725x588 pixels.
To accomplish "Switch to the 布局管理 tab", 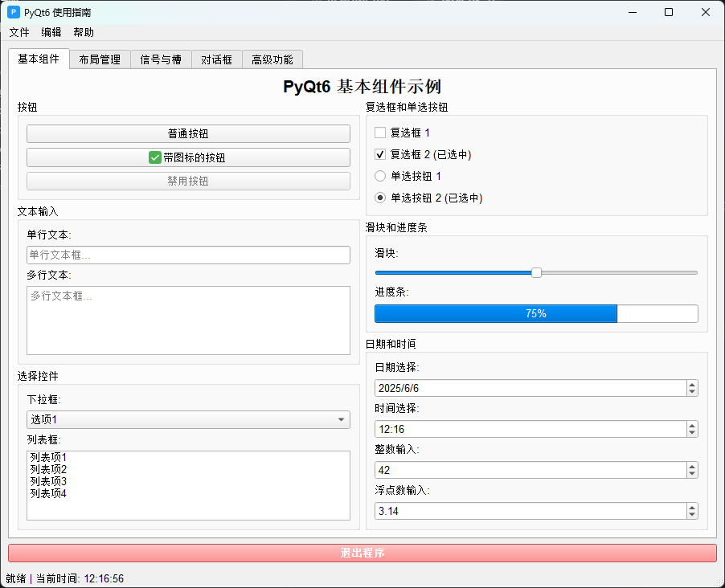I will (99, 59).
